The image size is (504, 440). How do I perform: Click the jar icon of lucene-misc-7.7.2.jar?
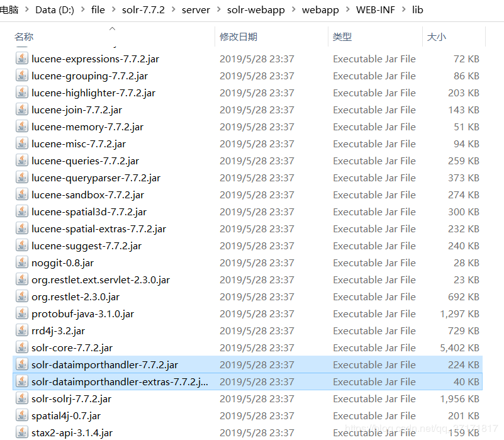tap(22, 144)
